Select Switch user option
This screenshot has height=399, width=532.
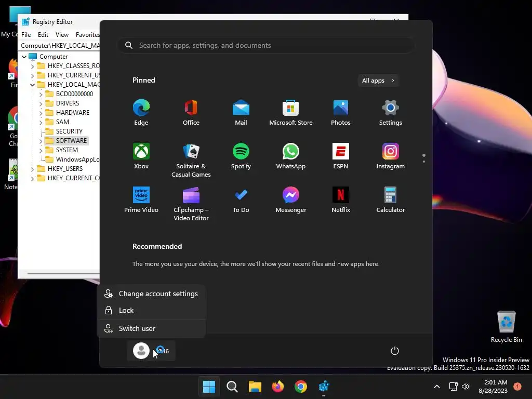coord(151,328)
